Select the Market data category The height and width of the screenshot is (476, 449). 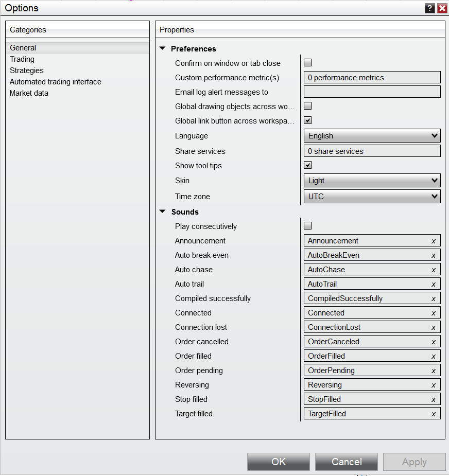pos(77,93)
